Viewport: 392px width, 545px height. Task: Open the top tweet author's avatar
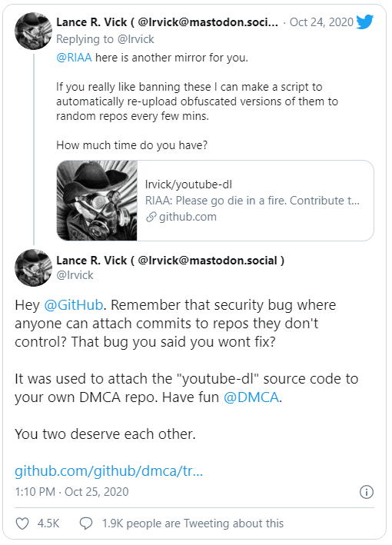point(33,31)
